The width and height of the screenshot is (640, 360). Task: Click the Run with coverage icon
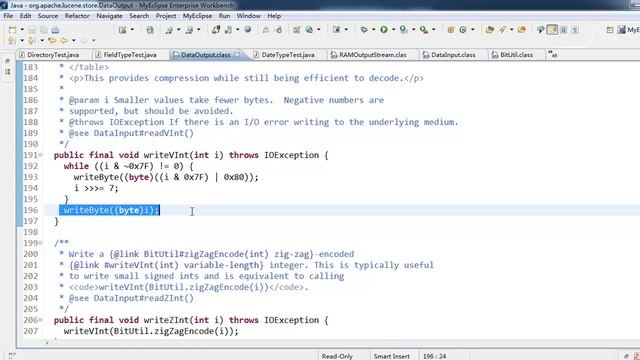(x=403, y=29)
